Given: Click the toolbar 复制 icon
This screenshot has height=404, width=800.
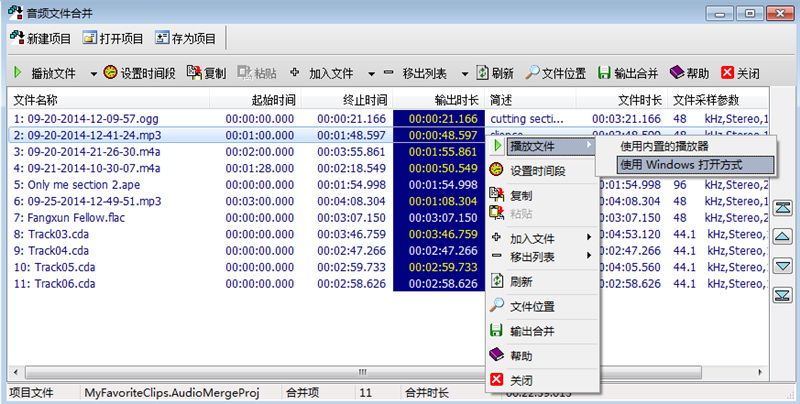Looking at the screenshot, I should [x=194, y=72].
